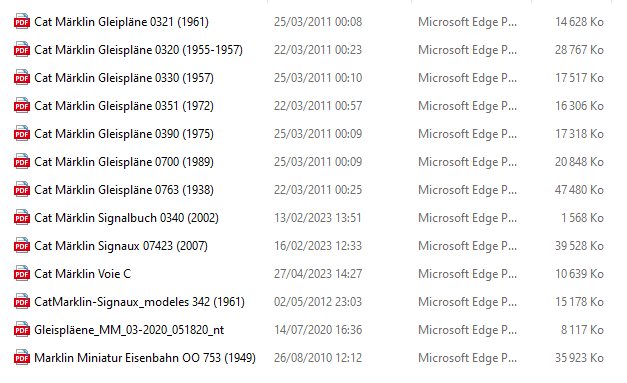Click PDF icon of Gleispläne 0351 (1972)

click(22, 106)
